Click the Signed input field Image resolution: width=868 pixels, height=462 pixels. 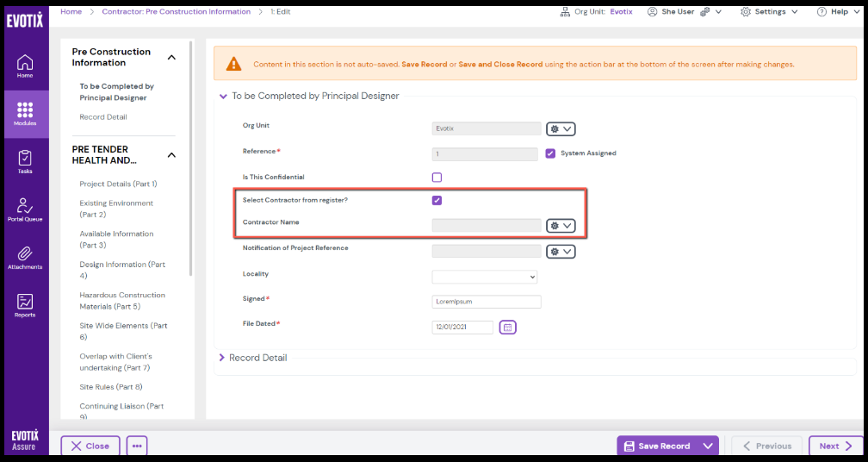pyautogui.click(x=486, y=302)
